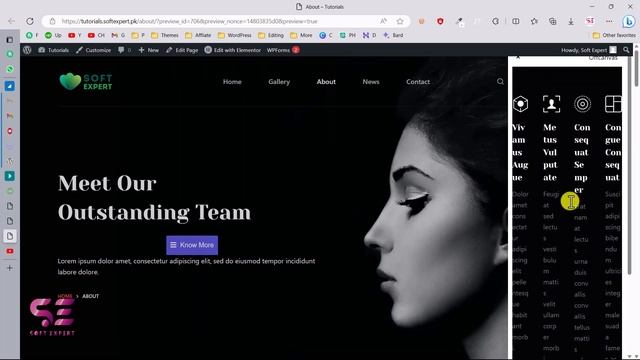Toggle vertical tabs pane icon
Image resolution: width=640 pixels, height=360 pixels.
10,40
